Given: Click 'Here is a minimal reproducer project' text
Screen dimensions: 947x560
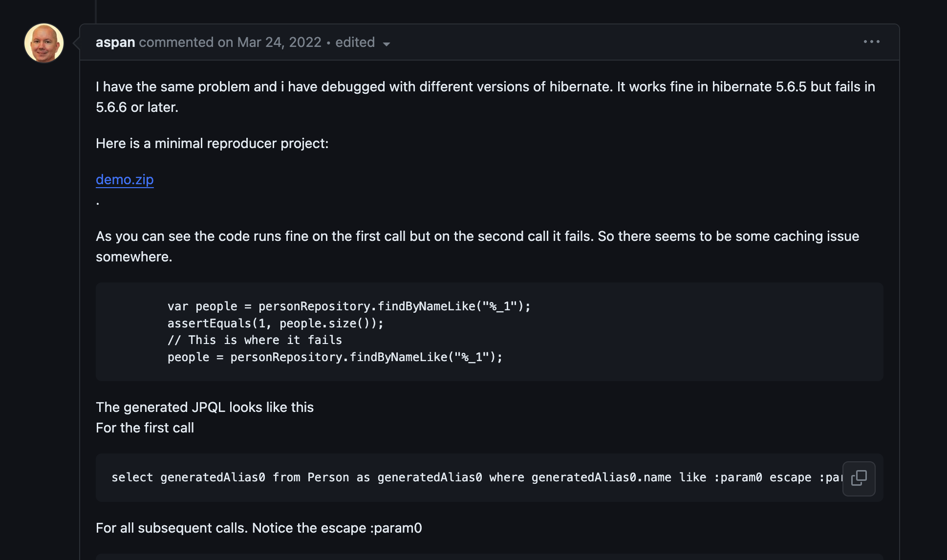Looking at the screenshot, I should click(212, 143).
